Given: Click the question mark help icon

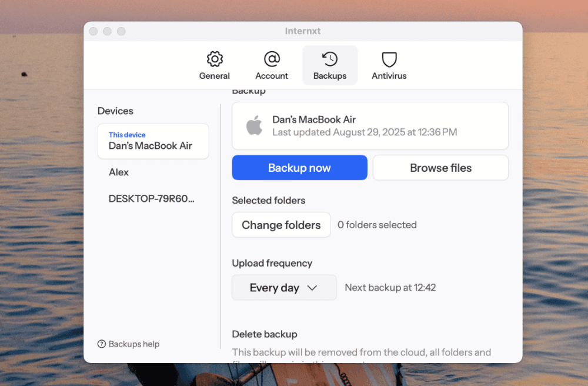Looking at the screenshot, I should (102, 344).
